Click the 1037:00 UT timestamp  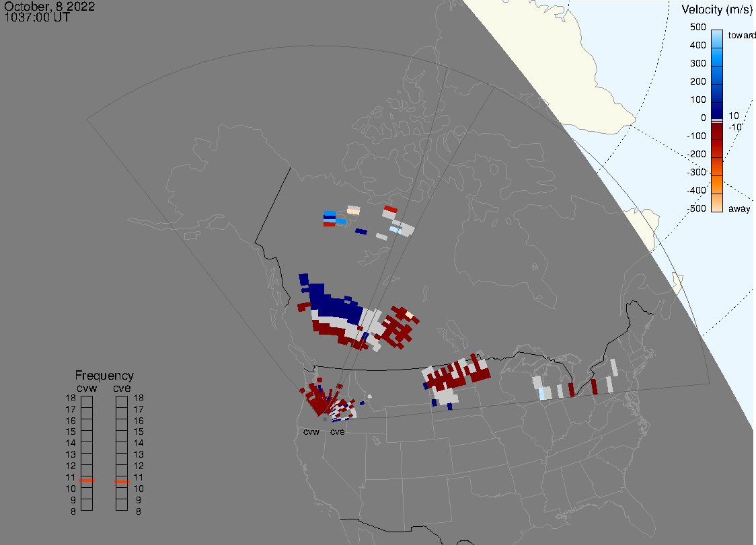pos(37,18)
